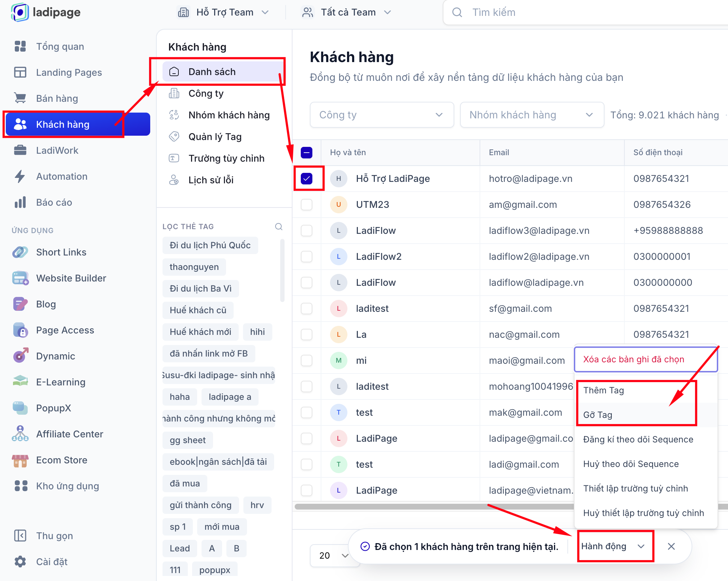
Task: Dismiss the selection bar with the X
Action: click(671, 546)
